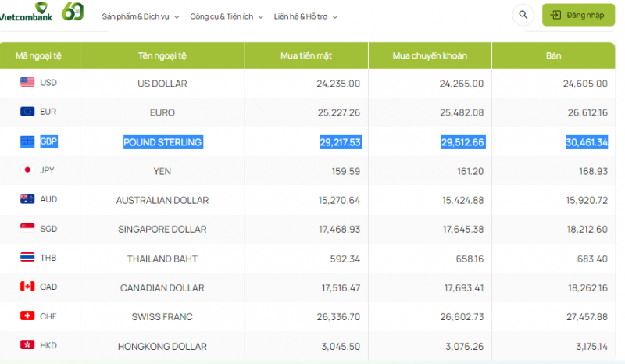This screenshot has width=625, height=364.
Task: Click the SINGAPORE DOLLAR name cell
Action: pyautogui.click(x=162, y=230)
